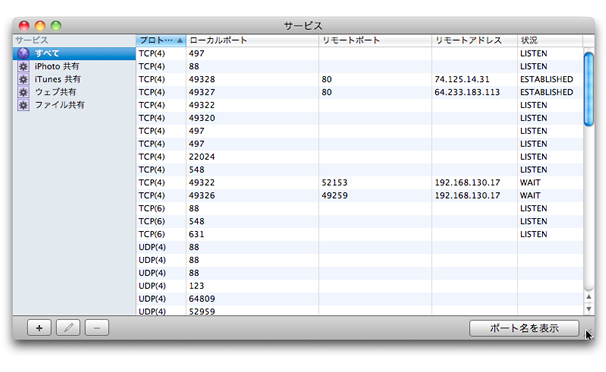Sort by the リモートアドレス column header
The image size is (606, 372).
474,40
